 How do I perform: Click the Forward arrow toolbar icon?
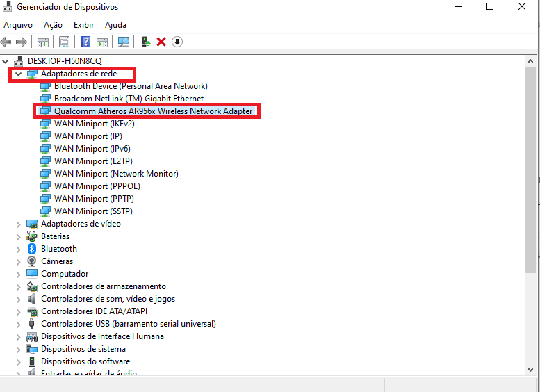[22, 42]
